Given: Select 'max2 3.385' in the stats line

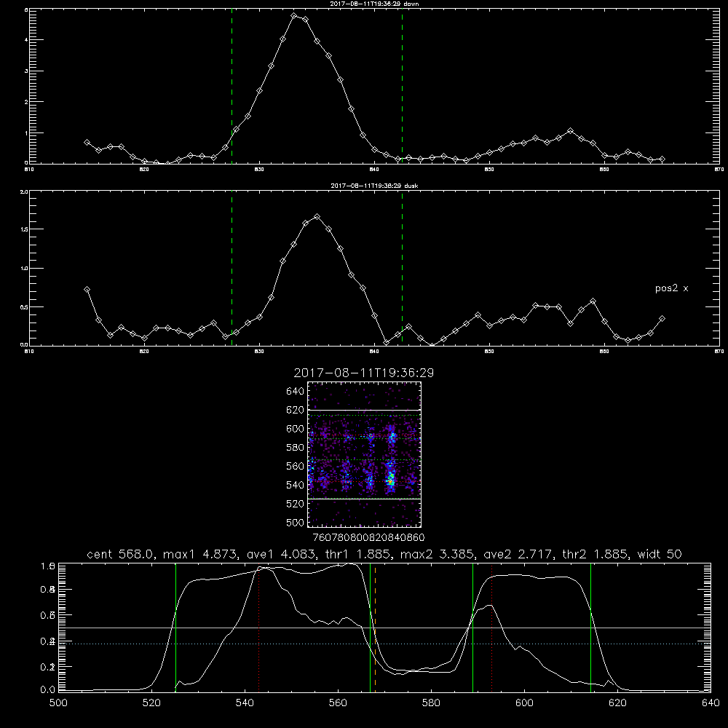Looking at the screenshot, I should [x=436, y=554].
